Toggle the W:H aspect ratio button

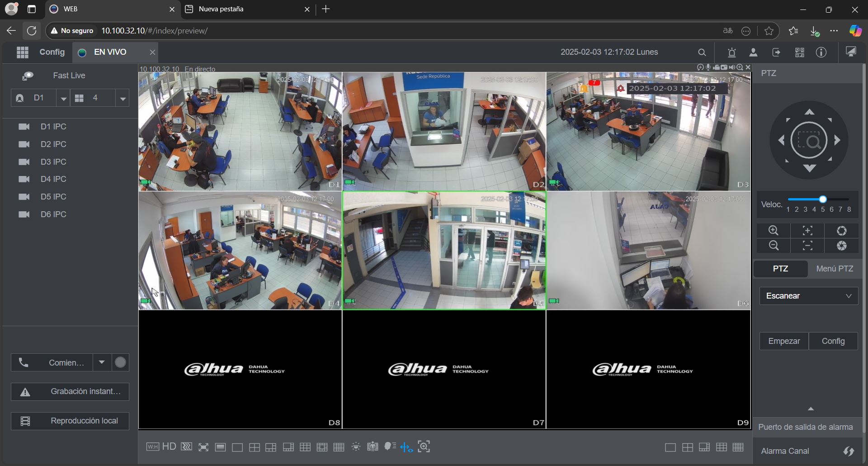coord(152,447)
